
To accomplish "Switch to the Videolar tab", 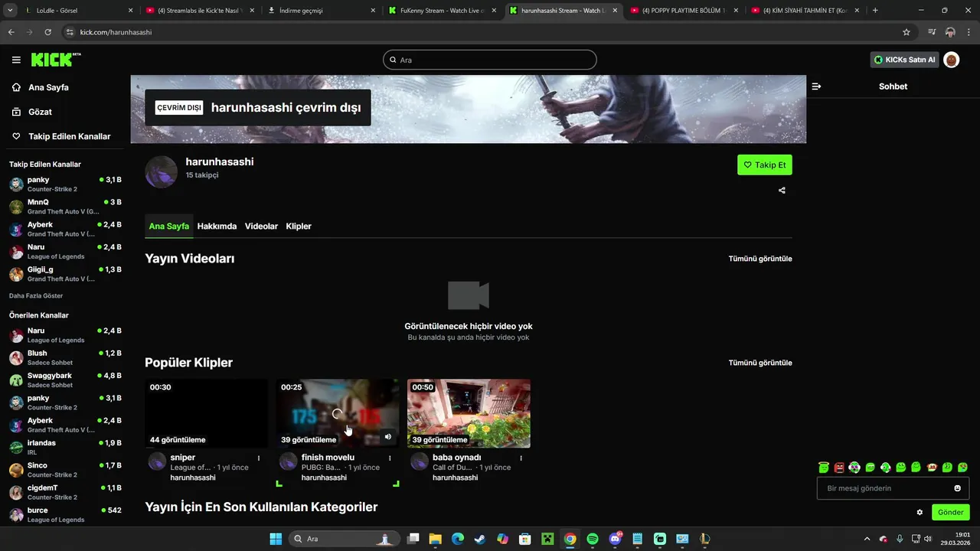I will coord(261,227).
